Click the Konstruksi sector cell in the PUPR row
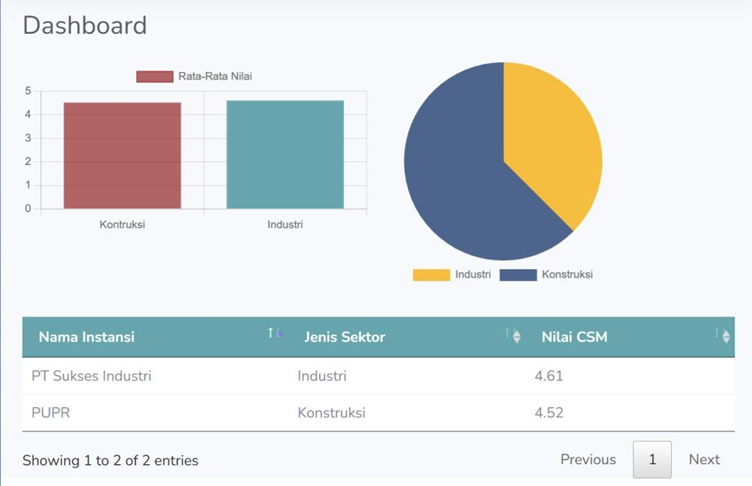 [331, 412]
